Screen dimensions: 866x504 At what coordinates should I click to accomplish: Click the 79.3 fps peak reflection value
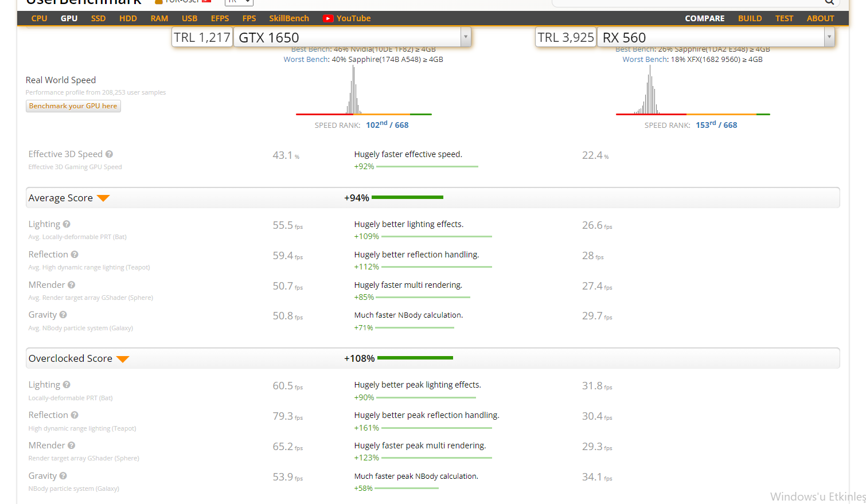287,416
